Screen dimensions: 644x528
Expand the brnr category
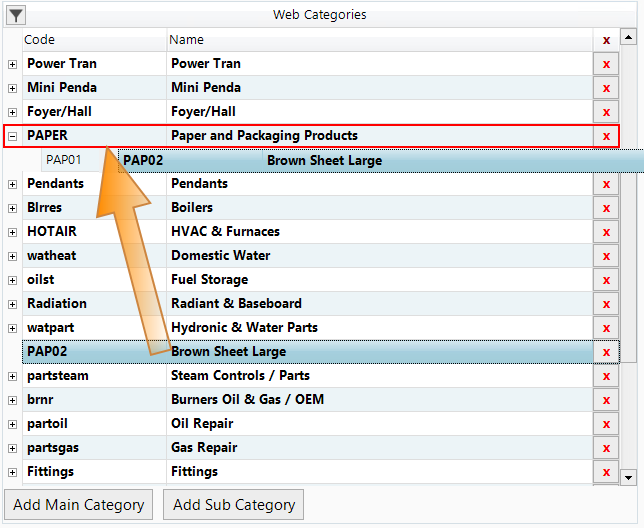click(x=13, y=400)
